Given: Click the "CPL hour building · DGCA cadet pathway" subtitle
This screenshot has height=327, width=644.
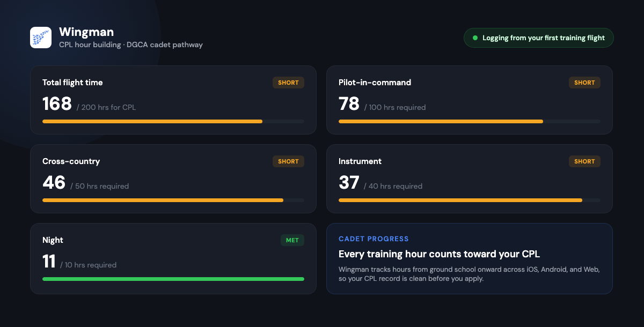Looking at the screenshot, I should (131, 45).
